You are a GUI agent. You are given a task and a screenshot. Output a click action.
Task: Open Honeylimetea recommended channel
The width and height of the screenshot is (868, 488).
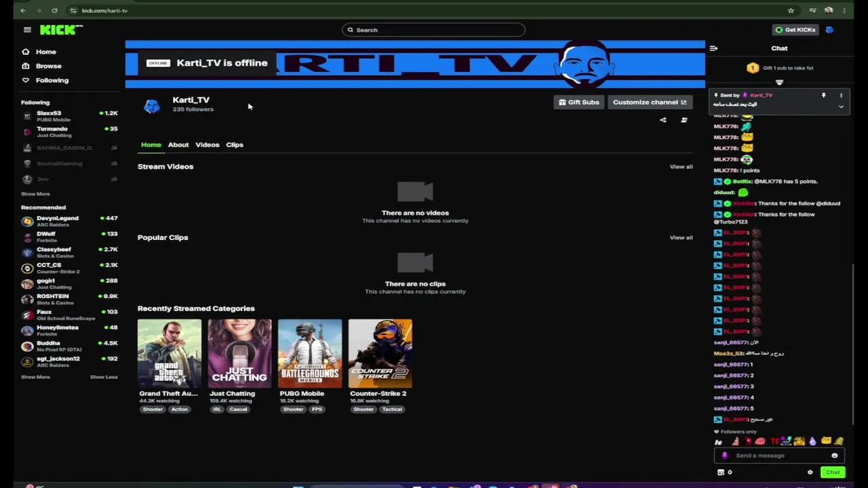[x=69, y=330]
